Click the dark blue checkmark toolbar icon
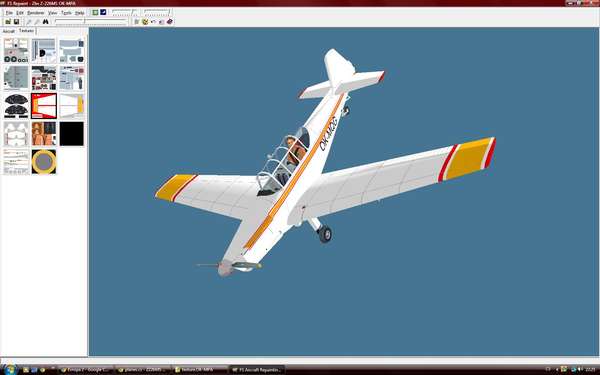The image size is (600, 375). pos(103,12)
